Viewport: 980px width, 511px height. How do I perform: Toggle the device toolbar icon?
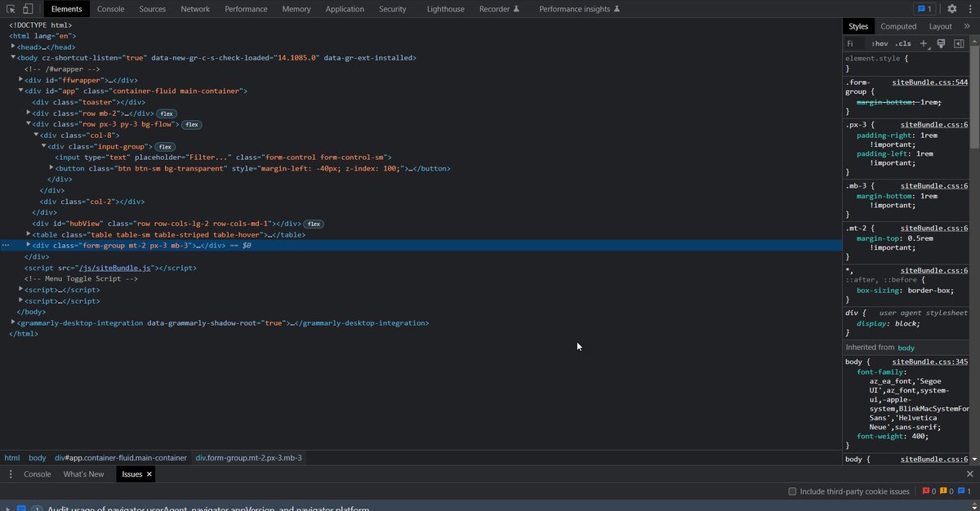(28, 9)
